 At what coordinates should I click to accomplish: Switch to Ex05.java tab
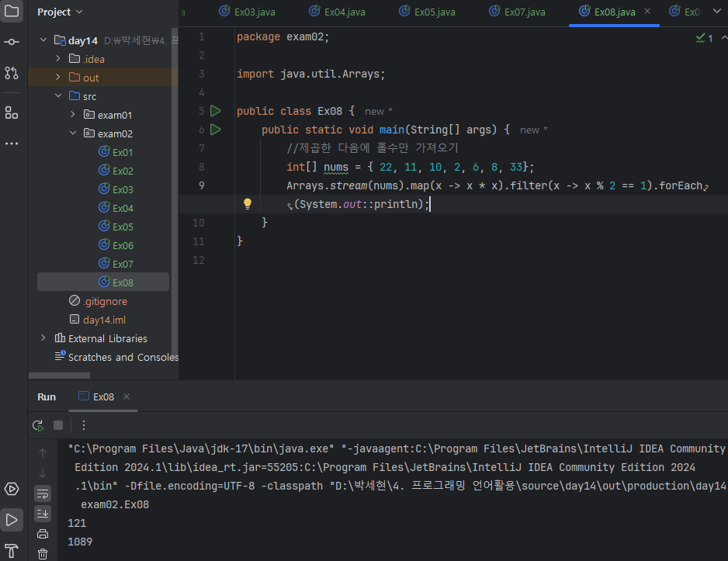tap(427, 12)
